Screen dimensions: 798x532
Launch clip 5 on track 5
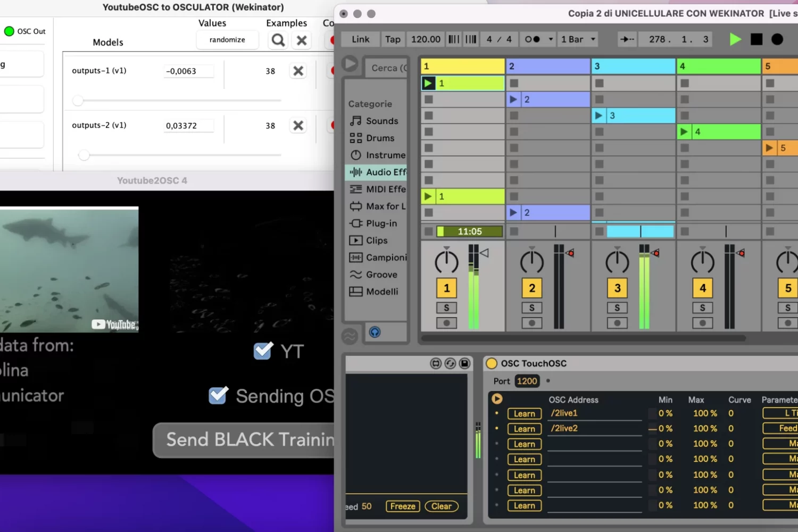(769, 148)
